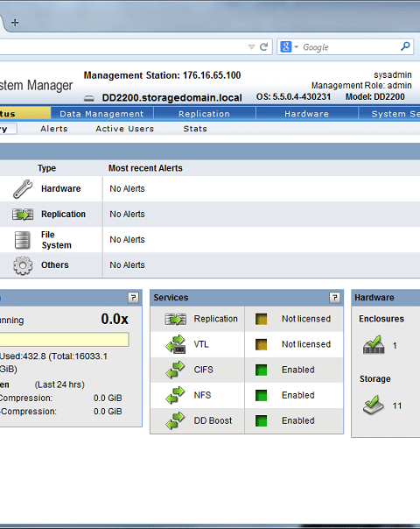
Task: Switch to the Active Users sub-tab
Action: tap(125, 129)
